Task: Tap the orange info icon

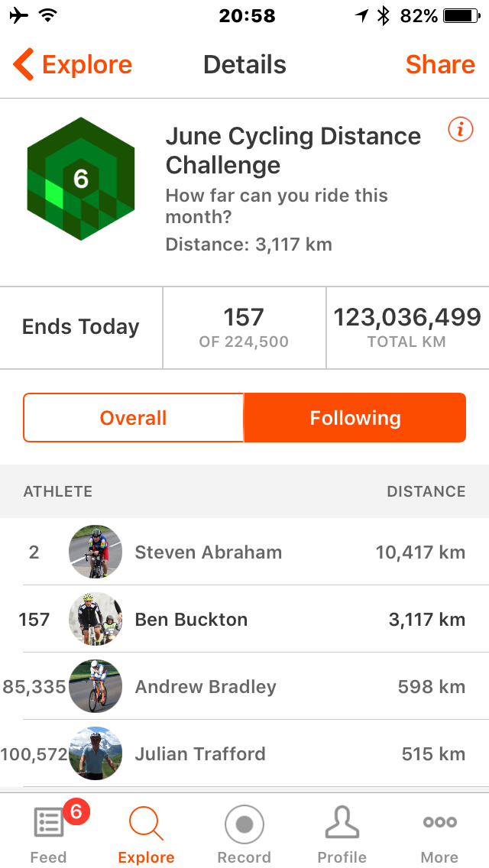Action: pyautogui.click(x=460, y=131)
